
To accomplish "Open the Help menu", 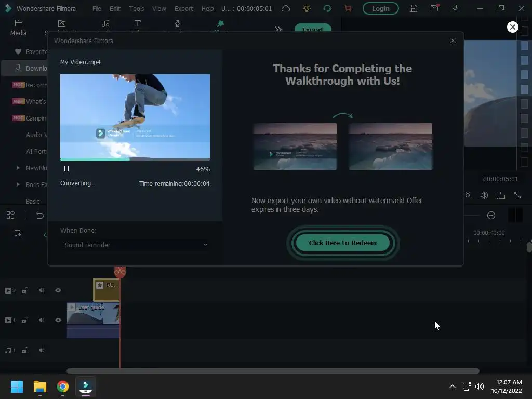I will (207, 8).
